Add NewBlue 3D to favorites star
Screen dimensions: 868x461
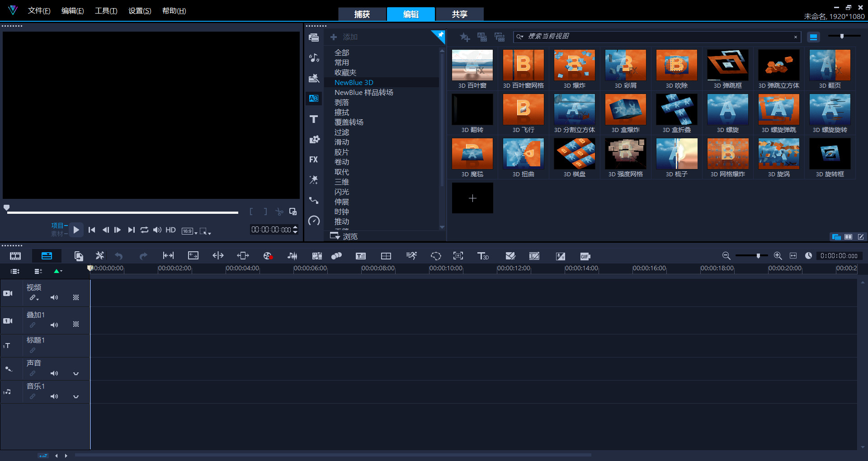click(x=464, y=37)
